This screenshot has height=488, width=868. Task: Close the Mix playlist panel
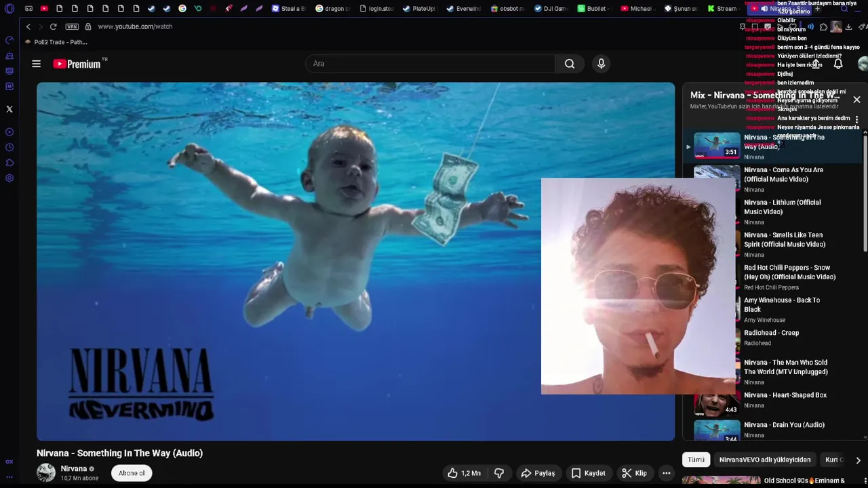(x=856, y=100)
